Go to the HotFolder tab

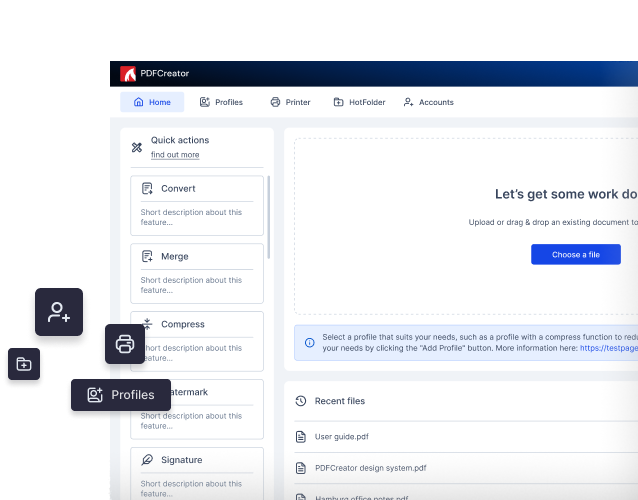click(359, 102)
